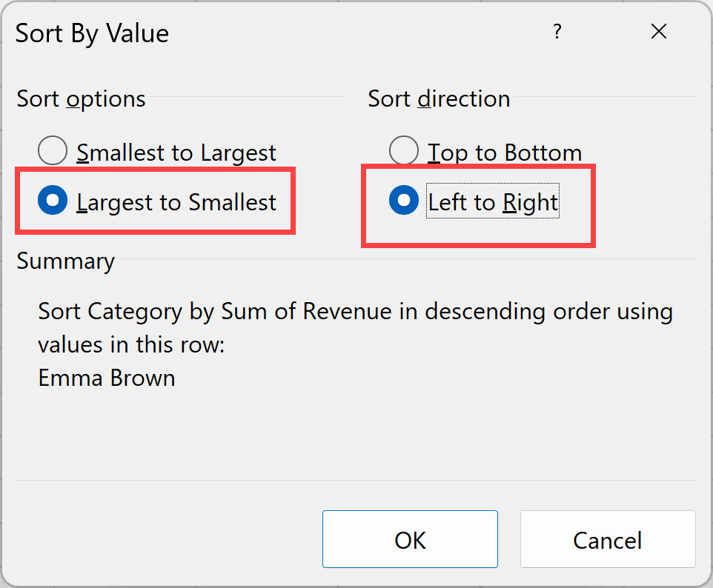Choose the Top to Bottom radio circle
Screen dimensions: 713x588
[x=404, y=152]
